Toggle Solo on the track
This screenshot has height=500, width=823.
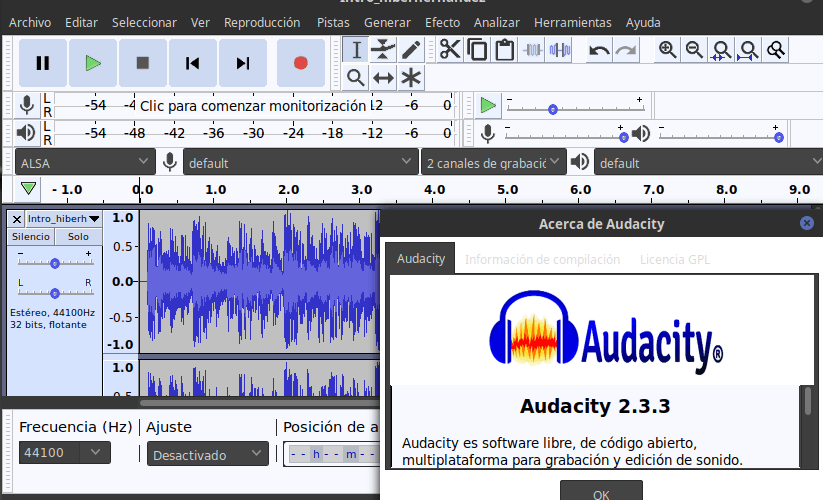78,237
